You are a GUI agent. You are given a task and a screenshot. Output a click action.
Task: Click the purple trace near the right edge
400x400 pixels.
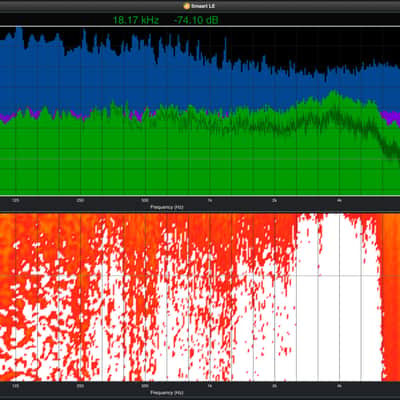point(391,117)
